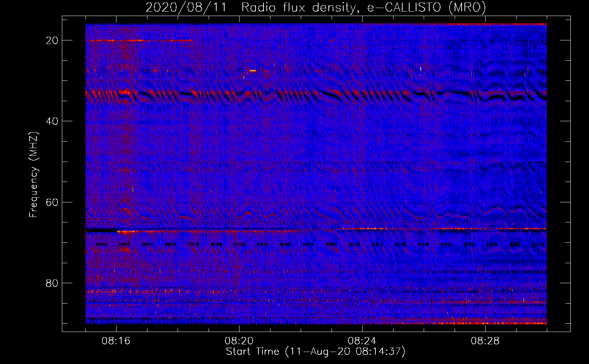
Task: Click the '08:20' time tick label
Action: click(239, 341)
